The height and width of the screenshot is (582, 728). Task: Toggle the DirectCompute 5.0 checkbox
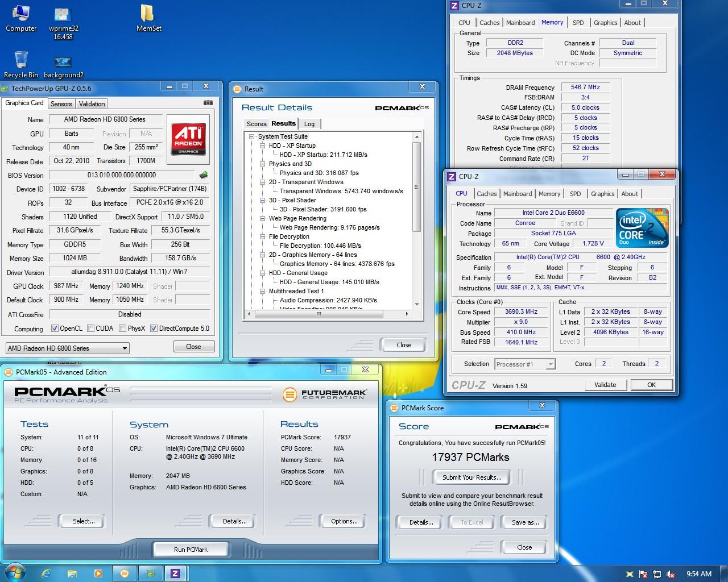coord(154,328)
